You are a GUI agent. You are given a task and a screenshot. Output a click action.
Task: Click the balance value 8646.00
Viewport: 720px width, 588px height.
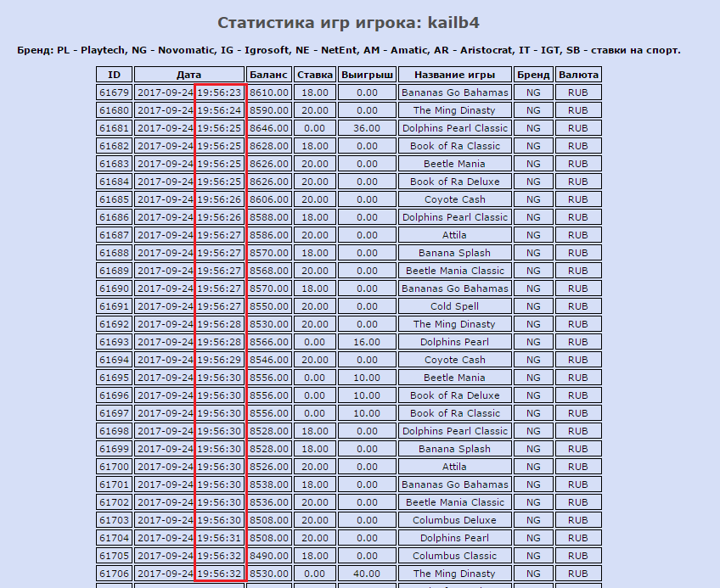click(269, 128)
